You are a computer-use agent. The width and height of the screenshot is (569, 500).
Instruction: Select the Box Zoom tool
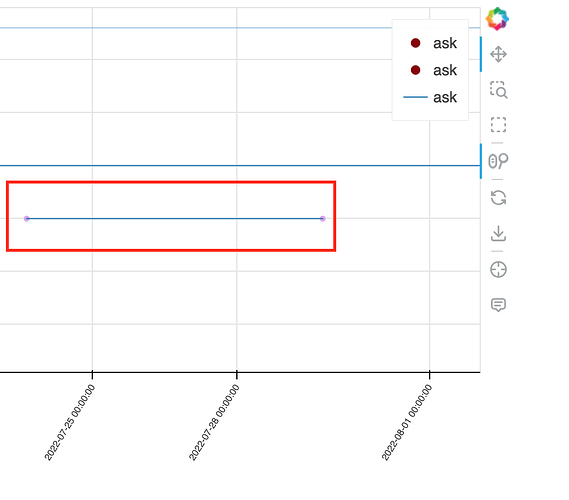[x=498, y=90]
